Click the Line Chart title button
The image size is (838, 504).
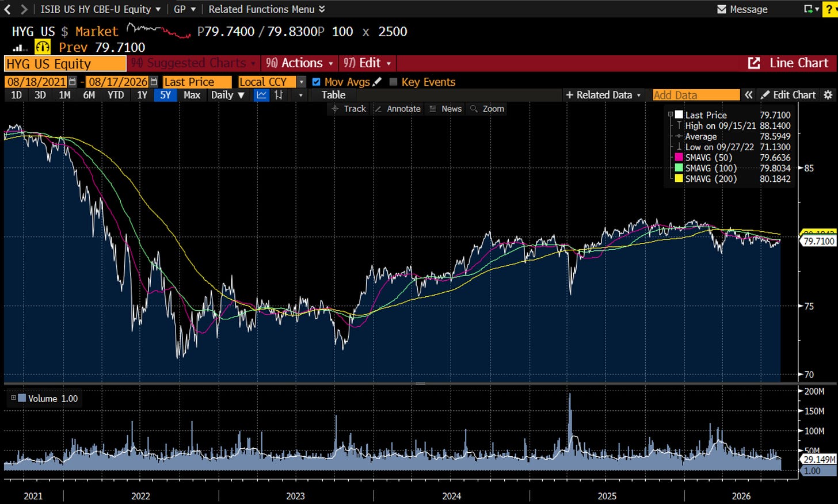pos(799,63)
